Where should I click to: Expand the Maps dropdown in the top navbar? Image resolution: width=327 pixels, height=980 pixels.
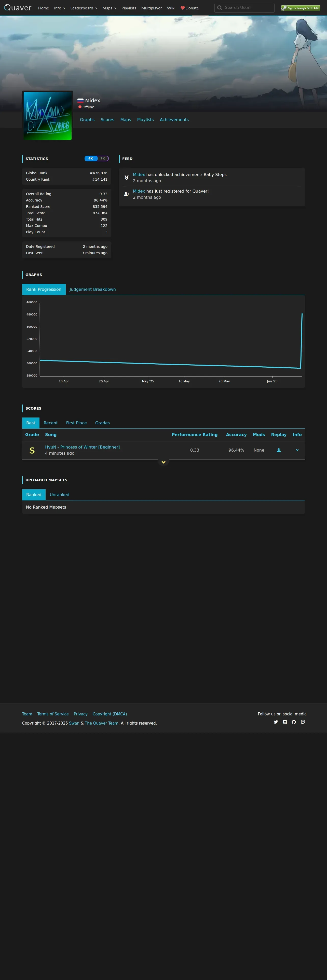[x=109, y=8]
